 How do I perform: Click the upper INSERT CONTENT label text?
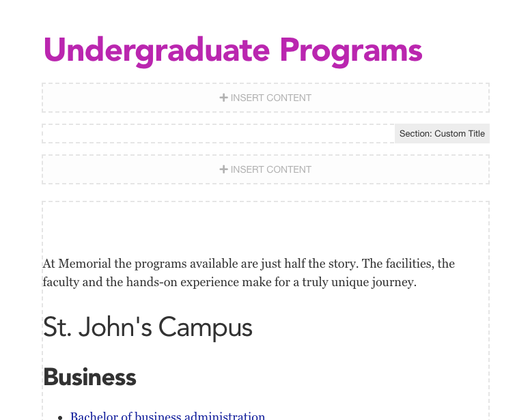pos(271,98)
